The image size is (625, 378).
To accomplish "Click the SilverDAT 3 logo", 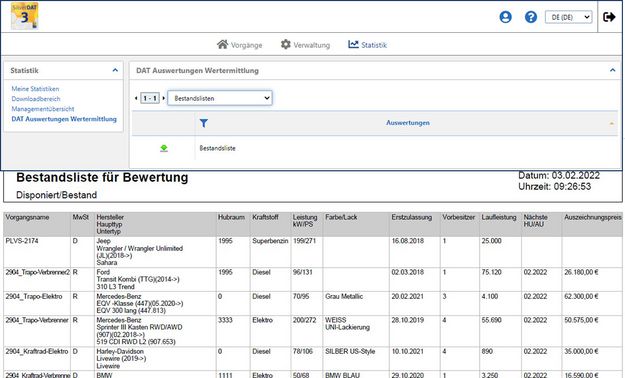I will (24, 16).
